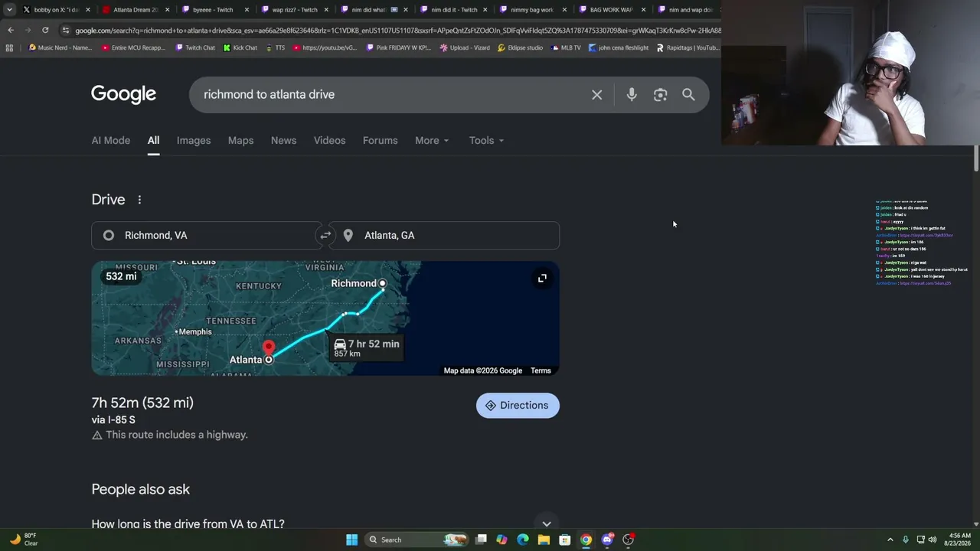Select the All results tab

[153, 141]
